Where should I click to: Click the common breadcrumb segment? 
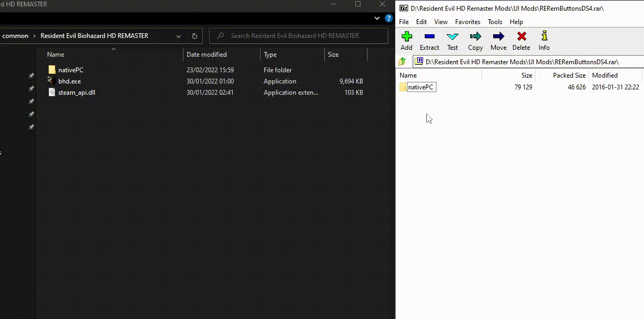[16, 36]
